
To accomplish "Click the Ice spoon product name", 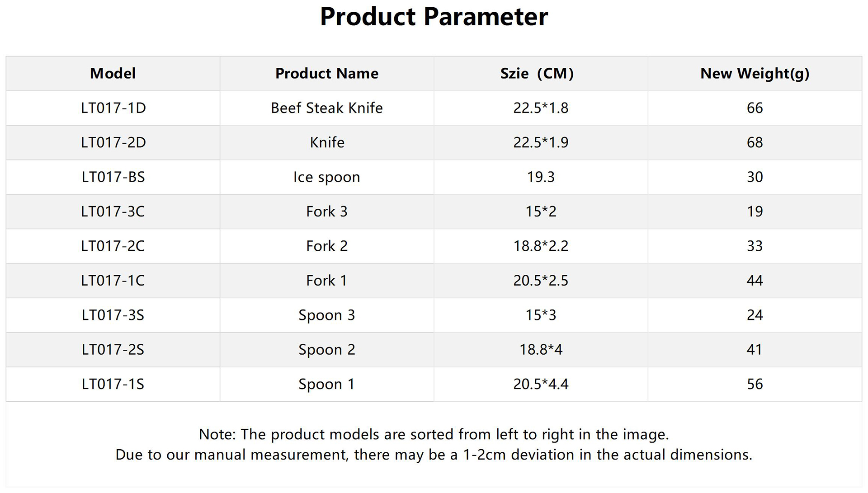I will click(327, 177).
